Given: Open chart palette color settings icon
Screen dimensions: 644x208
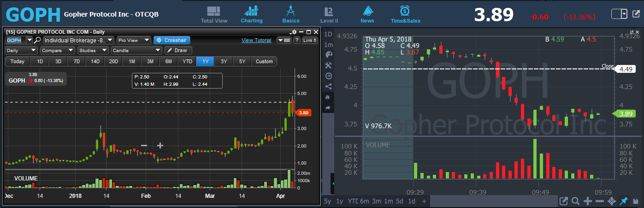Looking at the screenshot, I should coord(328,54).
